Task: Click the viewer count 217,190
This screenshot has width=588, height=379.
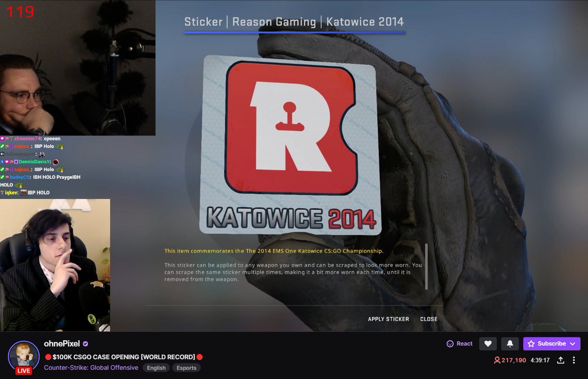Action: coord(514,360)
